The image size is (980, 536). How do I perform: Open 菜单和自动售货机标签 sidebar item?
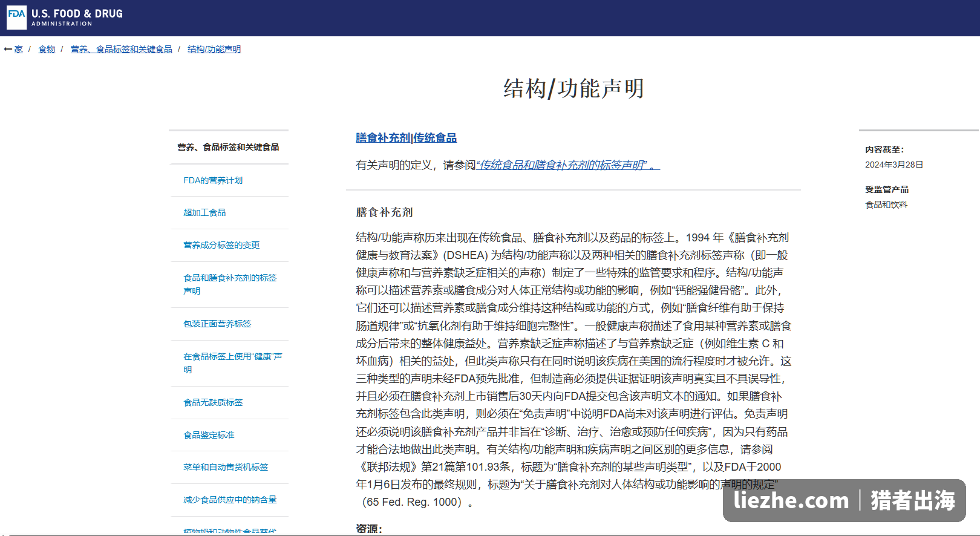226,467
